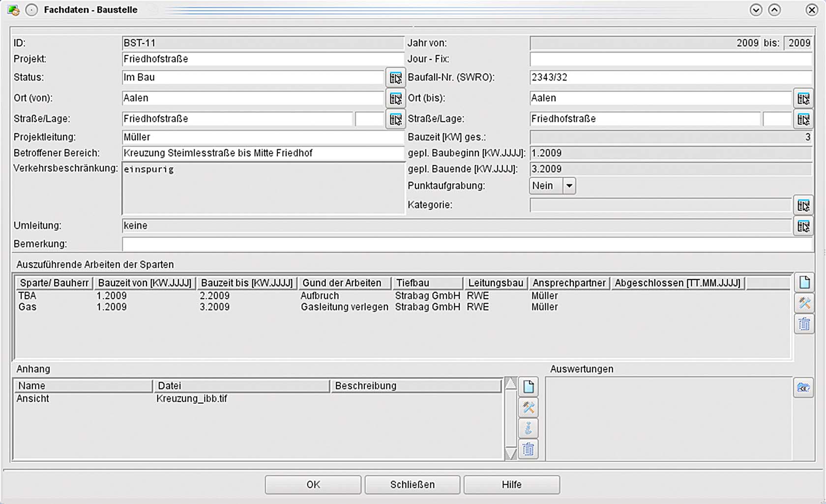
Task: Open lookup icon next to Ort (von)
Action: coord(395,99)
